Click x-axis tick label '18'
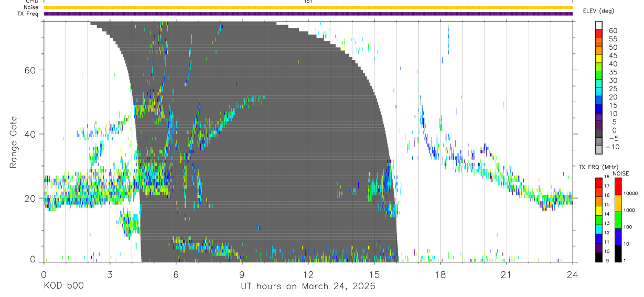 click(440, 274)
